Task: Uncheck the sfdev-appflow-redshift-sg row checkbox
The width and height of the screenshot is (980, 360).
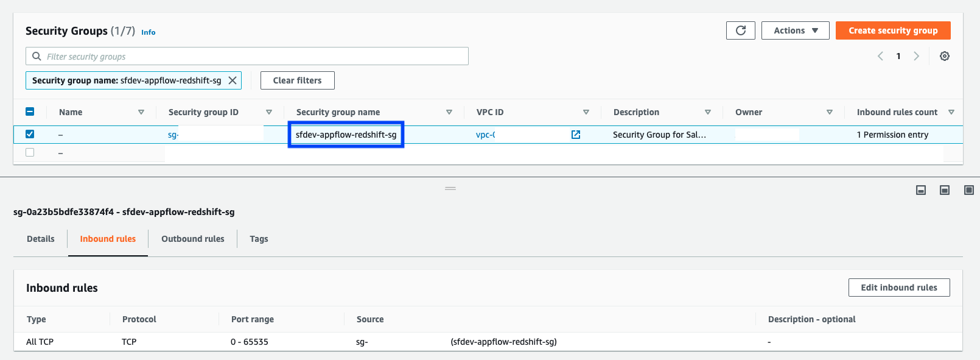Action: [30, 134]
